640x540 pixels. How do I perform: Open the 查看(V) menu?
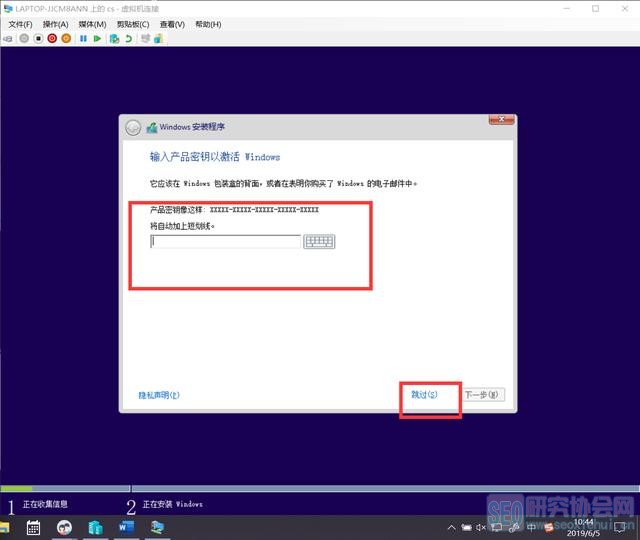point(172,24)
